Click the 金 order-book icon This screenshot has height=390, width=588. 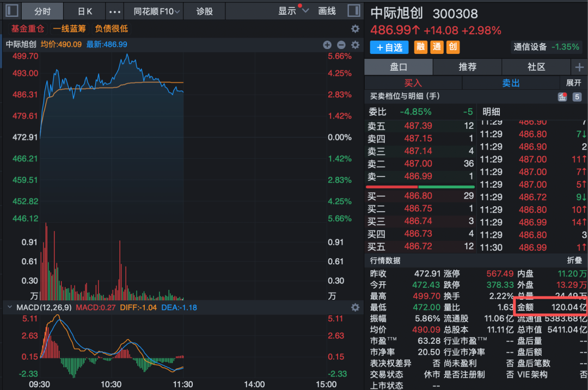562,97
